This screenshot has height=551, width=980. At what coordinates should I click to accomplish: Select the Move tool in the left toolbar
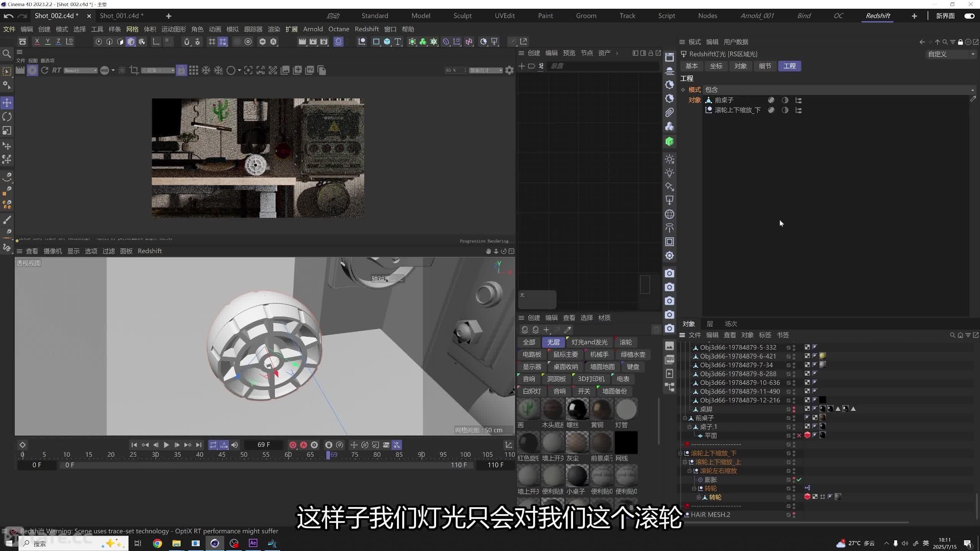(x=7, y=103)
